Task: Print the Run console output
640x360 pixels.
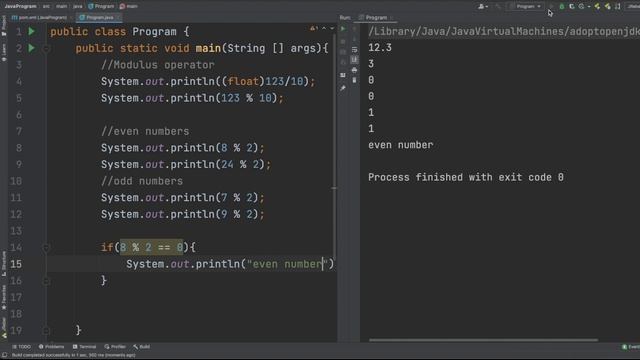Action: click(x=354, y=70)
